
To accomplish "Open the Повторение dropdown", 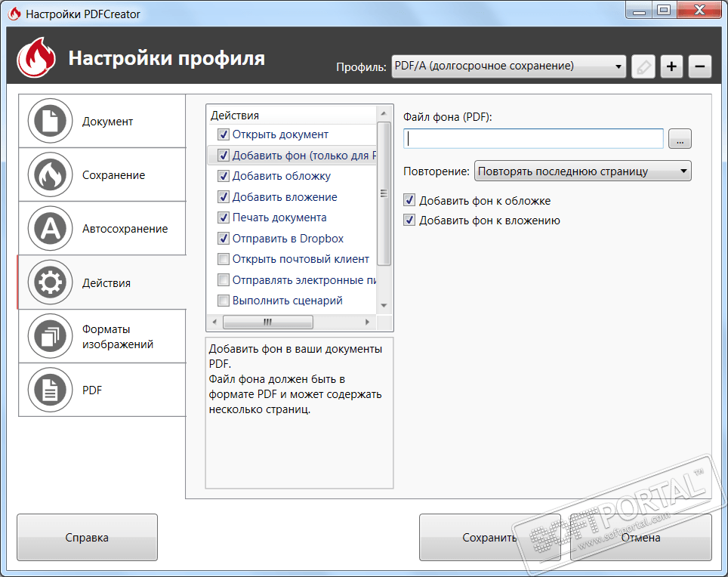I will pyautogui.click(x=583, y=171).
